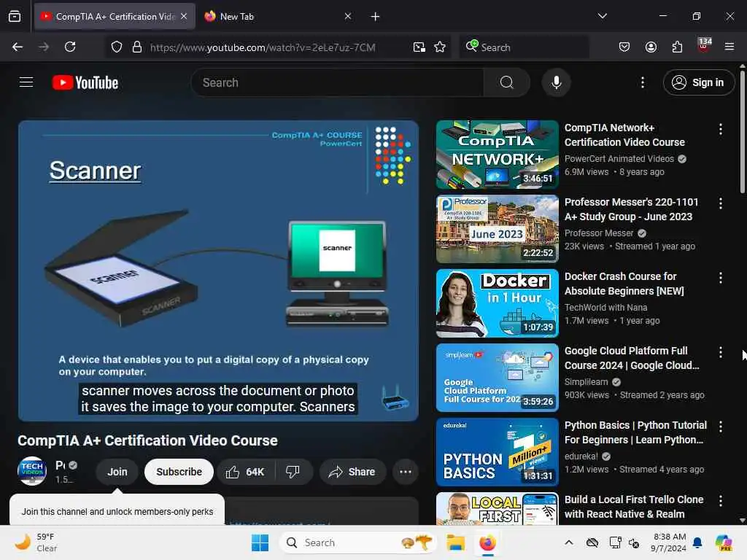Go back one page
The image size is (747, 560).
coord(18,47)
